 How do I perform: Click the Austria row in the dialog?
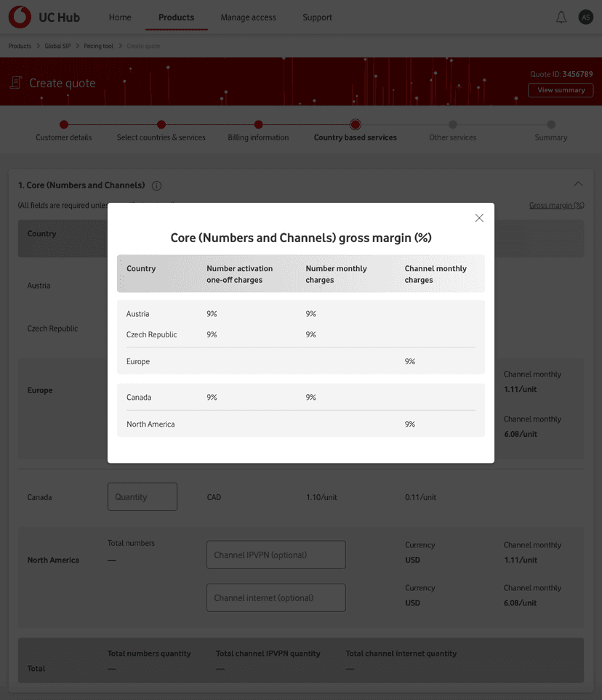300,314
